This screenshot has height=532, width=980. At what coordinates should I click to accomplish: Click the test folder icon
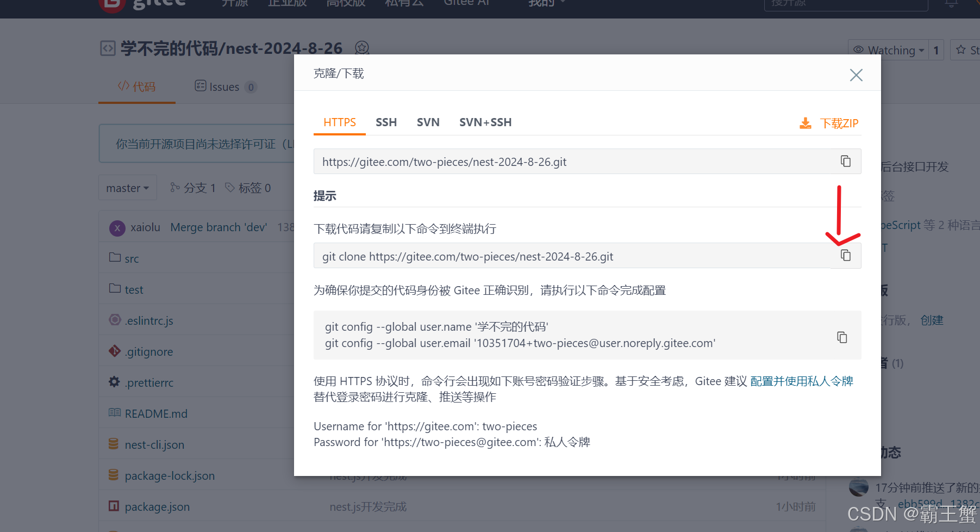[115, 288]
